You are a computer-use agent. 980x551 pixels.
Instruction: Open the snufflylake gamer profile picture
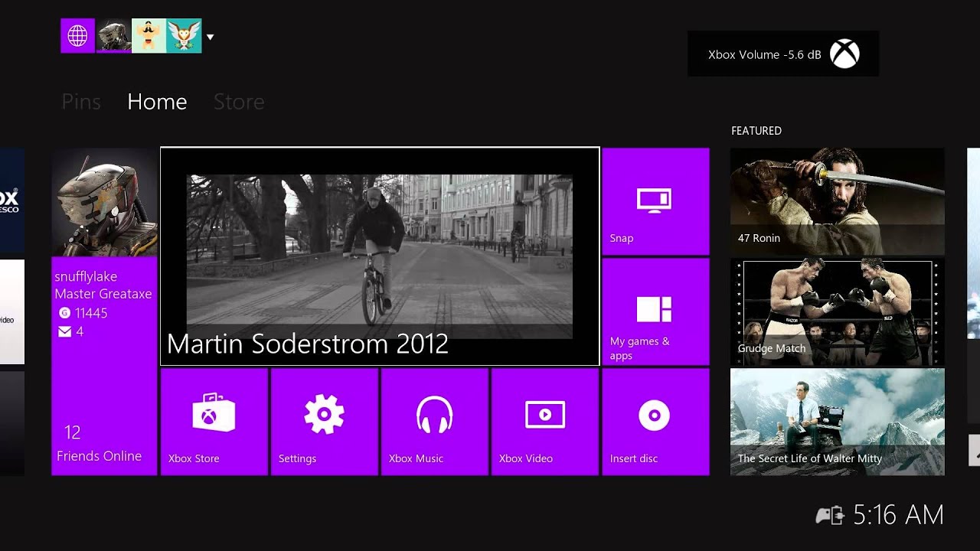click(x=104, y=202)
